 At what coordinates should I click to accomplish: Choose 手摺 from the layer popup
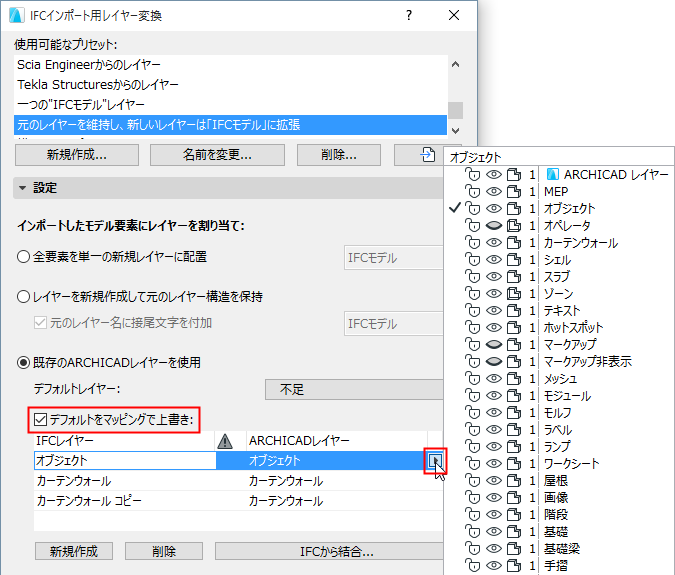556,565
